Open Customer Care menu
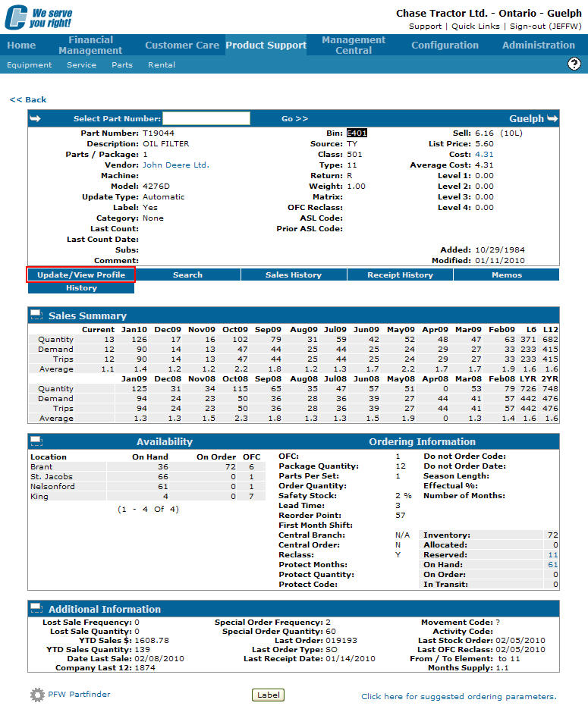Screen dimensions: 588x706 click(x=181, y=45)
